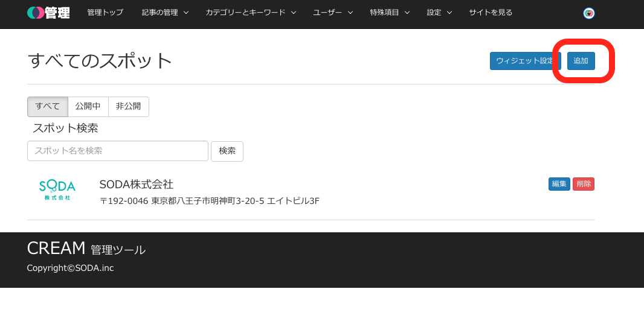The height and width of the screenshot is (321, 644).
Task: Click サイトを見る in the navbar
Action: pyautogui.click(x=491, y=13)
